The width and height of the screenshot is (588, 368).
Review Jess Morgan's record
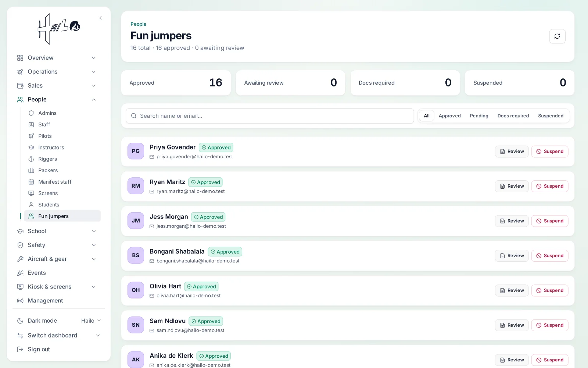click(512, 221)
